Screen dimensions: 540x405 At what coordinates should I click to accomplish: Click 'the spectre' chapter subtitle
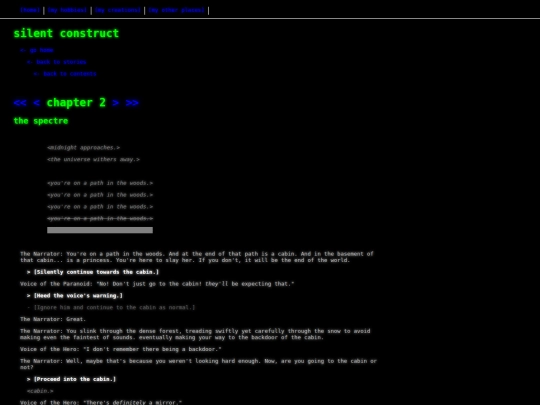click(41, 121)
